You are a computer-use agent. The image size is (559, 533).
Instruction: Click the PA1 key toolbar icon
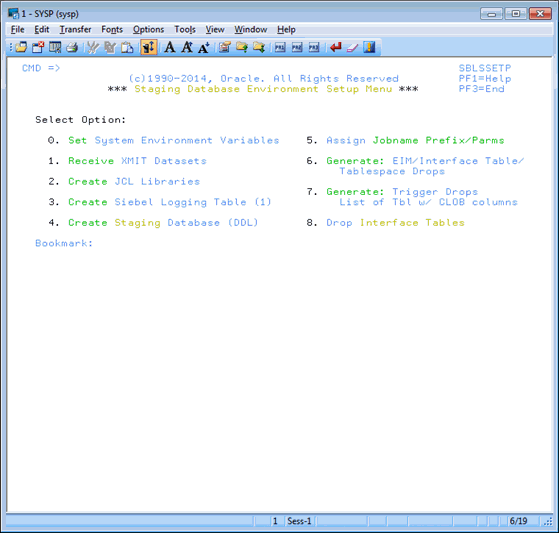(280, 47)
